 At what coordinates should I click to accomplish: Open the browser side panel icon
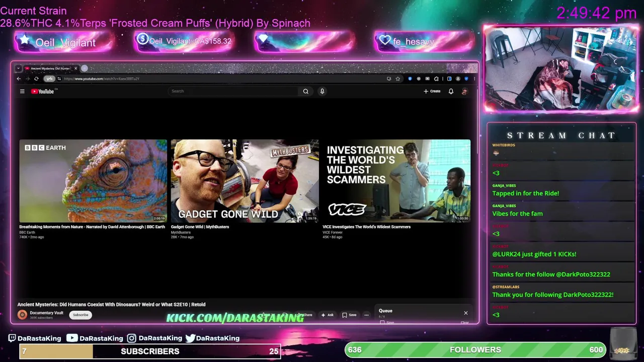pyautogui.click(x=449, y=78)
